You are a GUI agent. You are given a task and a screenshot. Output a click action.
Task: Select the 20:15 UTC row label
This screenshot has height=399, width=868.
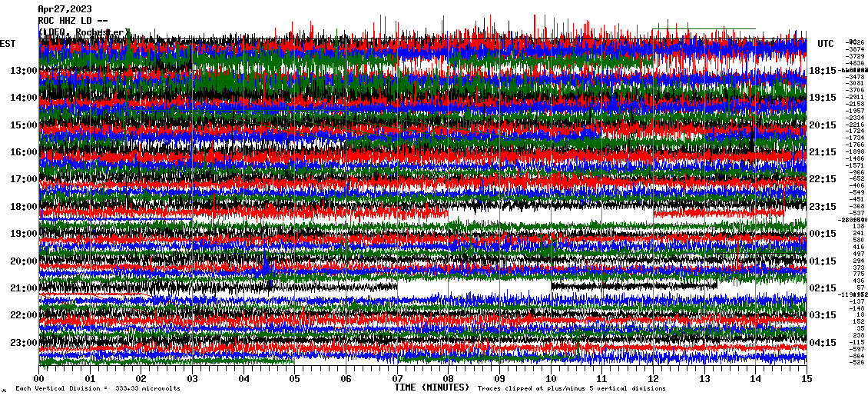tap(823, 125)
